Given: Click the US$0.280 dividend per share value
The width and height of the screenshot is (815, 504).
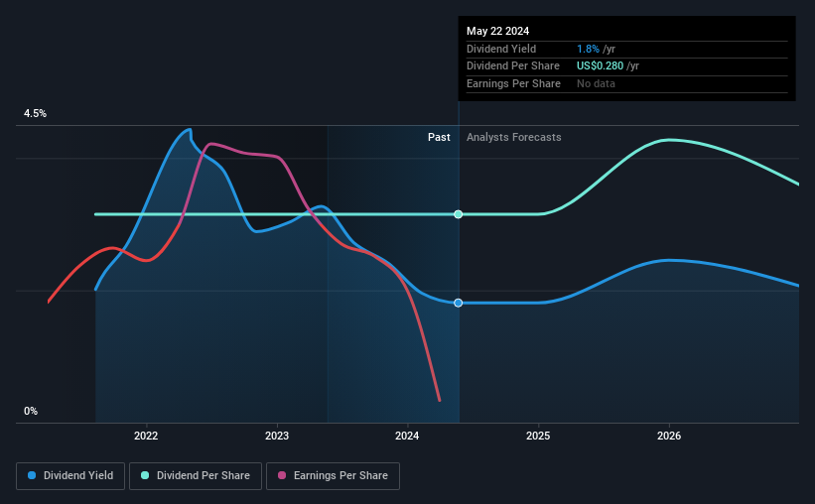Looking at the screenshot, I should (x=600, y=66).
